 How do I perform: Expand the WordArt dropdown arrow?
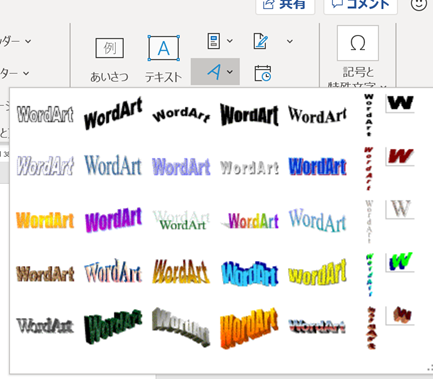point(230,71)
